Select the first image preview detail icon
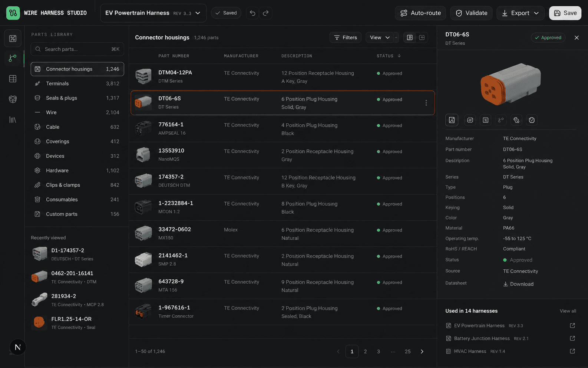588x368 pixels. coord(452,120)
